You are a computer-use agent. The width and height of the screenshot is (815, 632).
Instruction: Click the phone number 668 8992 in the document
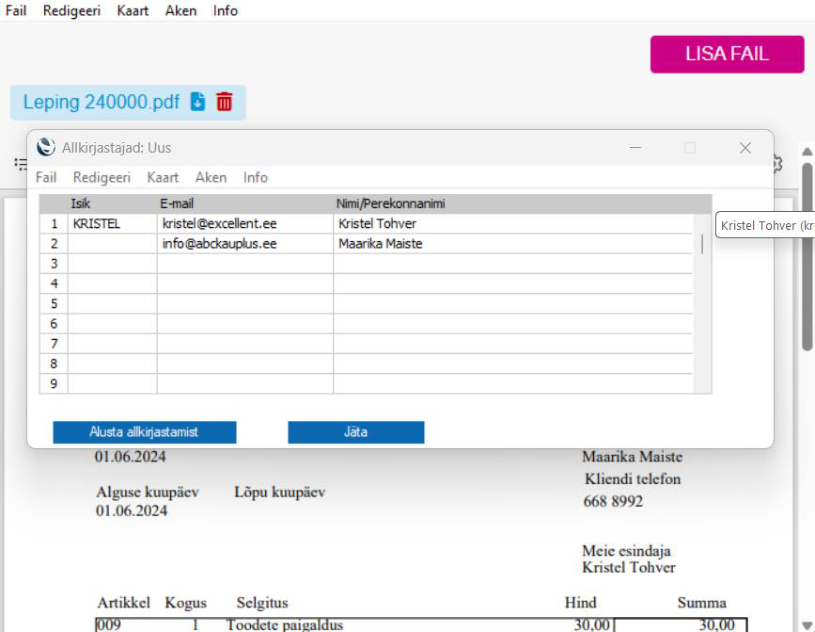[x=613, y=502]
